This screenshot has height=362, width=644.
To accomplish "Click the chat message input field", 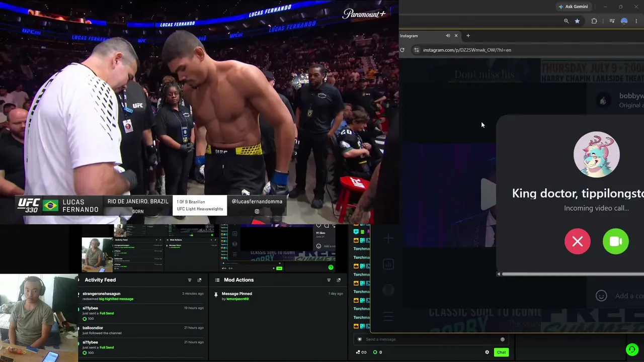I will click(x=430, y=339).
